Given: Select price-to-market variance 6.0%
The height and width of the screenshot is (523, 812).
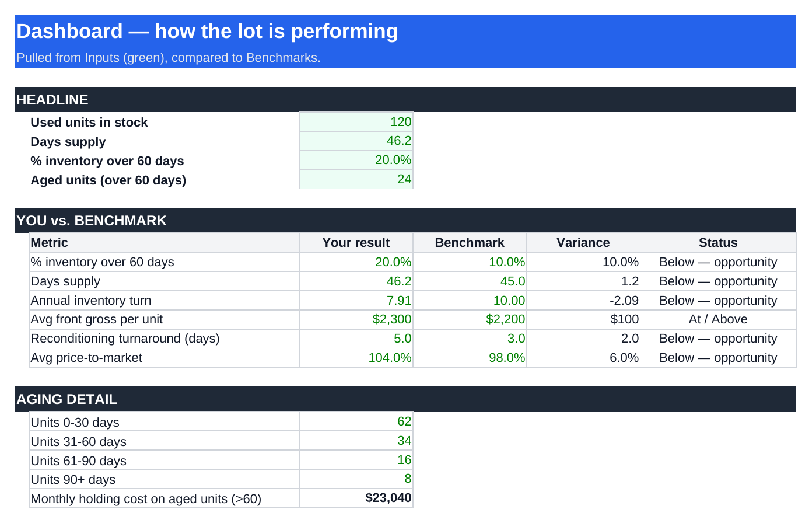Looking at the screenshot, I should point(583,358).
